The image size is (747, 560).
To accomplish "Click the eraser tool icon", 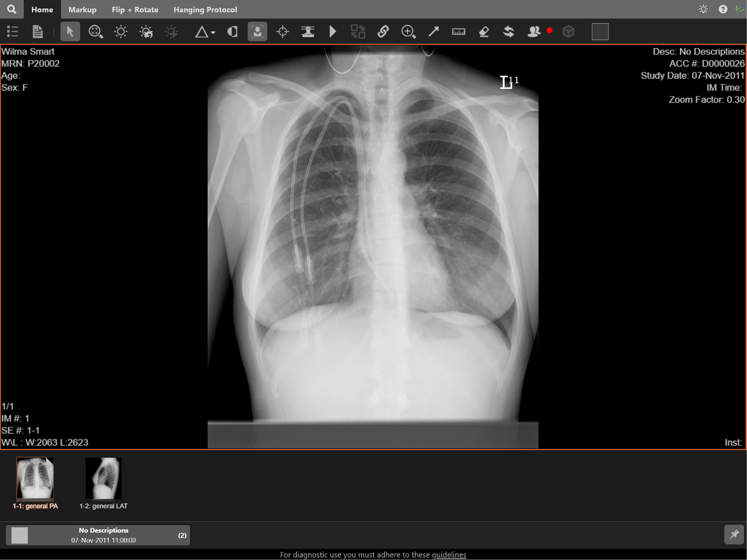I will (x=484, y=32).
